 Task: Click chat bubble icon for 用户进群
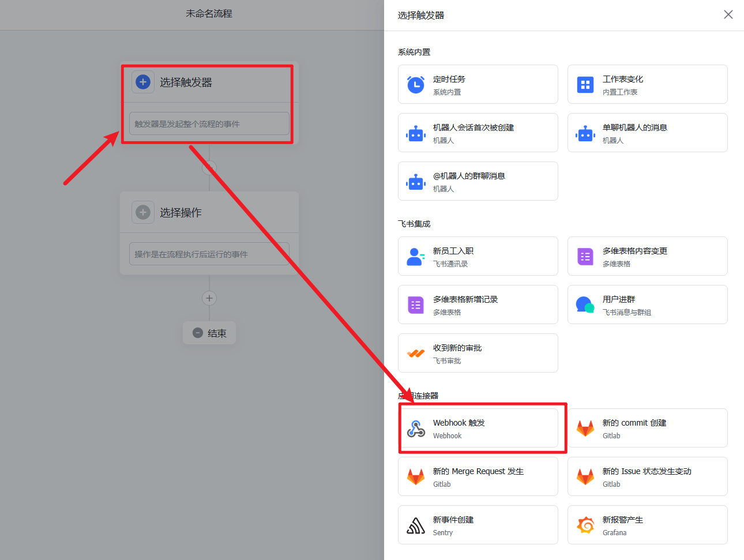pos(585,305)
